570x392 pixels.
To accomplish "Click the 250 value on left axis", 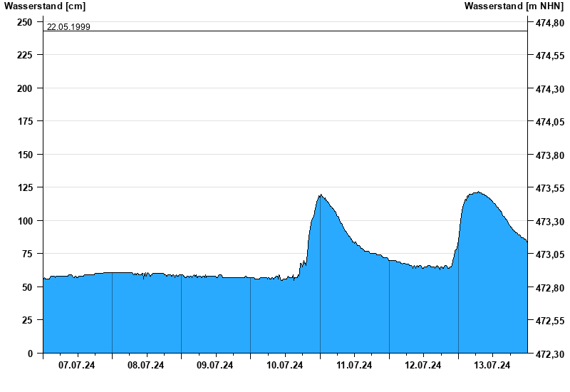I will click(x=25, y=22).
